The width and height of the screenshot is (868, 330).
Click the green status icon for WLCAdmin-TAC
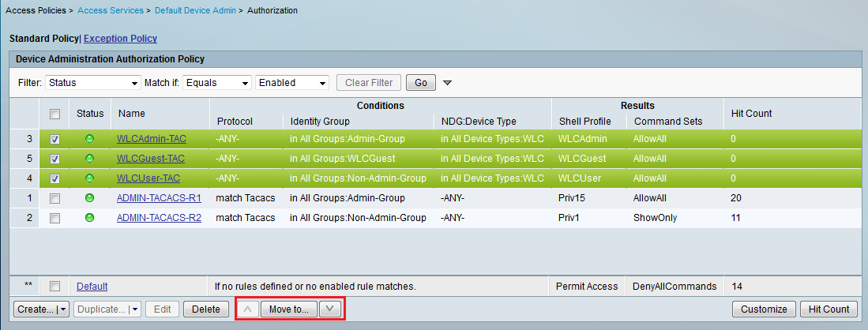point(89,139)
